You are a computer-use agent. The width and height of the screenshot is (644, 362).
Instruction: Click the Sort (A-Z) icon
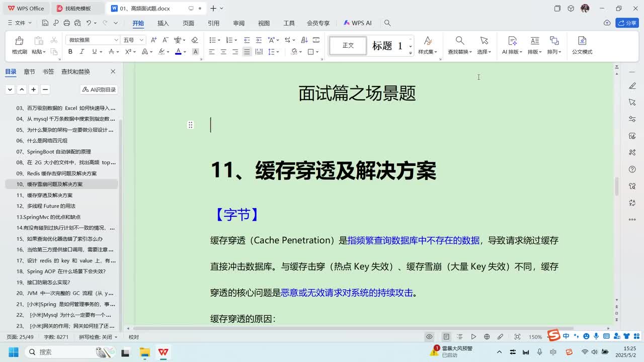pos(304,40)
